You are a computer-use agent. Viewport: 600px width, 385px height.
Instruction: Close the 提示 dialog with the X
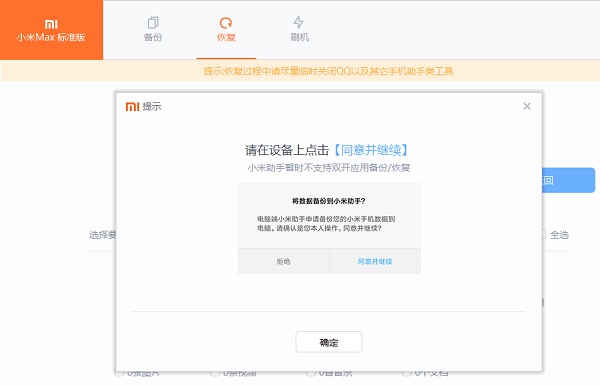pyautogui.click(x=527, y=106)
